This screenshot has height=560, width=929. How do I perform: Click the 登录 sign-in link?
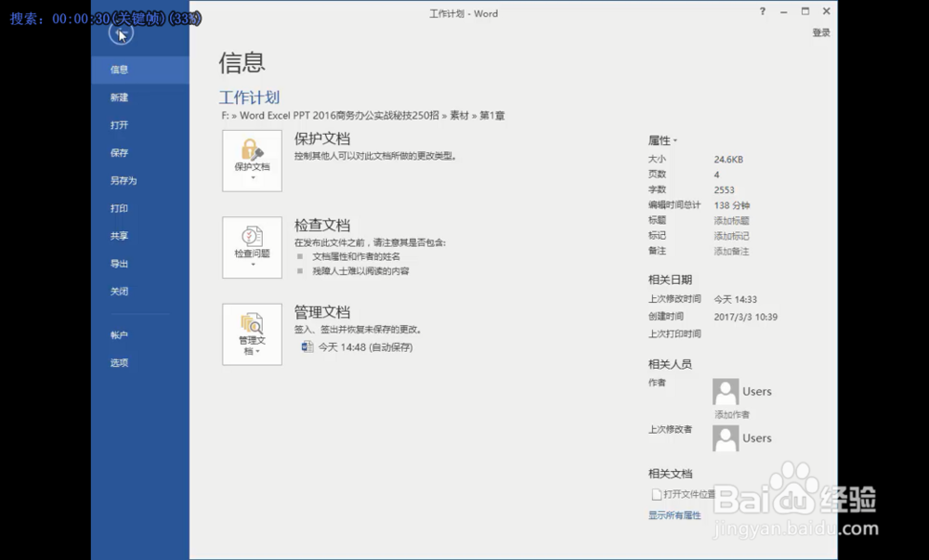click(821, 31)
